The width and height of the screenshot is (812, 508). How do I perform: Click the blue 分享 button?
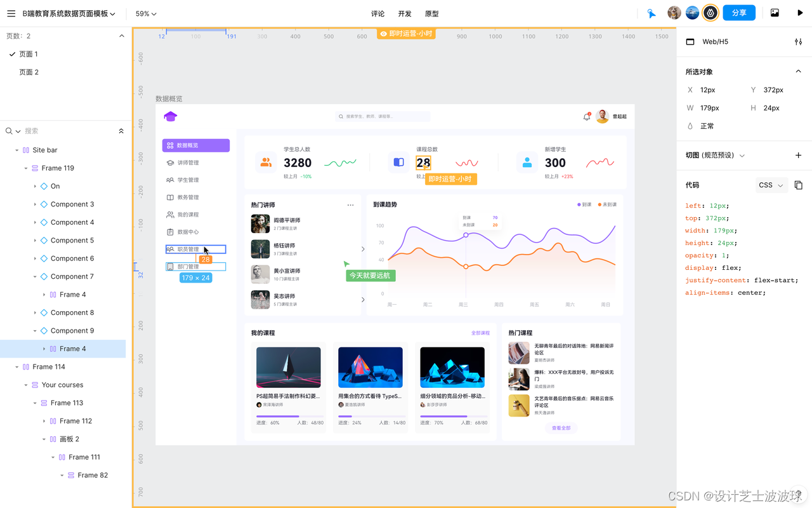739,13
